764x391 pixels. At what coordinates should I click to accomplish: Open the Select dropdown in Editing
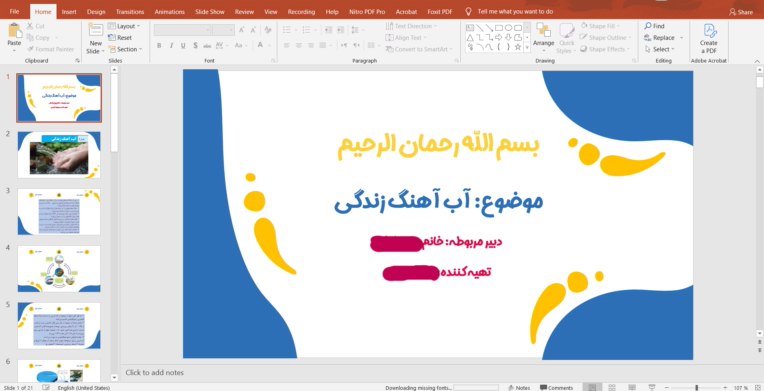[x=660, y=49]
